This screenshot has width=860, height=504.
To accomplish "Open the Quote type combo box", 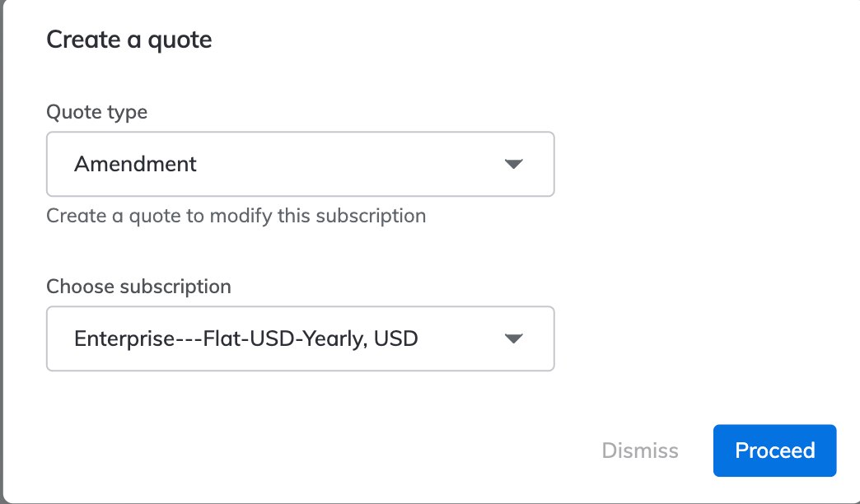I will [x=300, y=164].
